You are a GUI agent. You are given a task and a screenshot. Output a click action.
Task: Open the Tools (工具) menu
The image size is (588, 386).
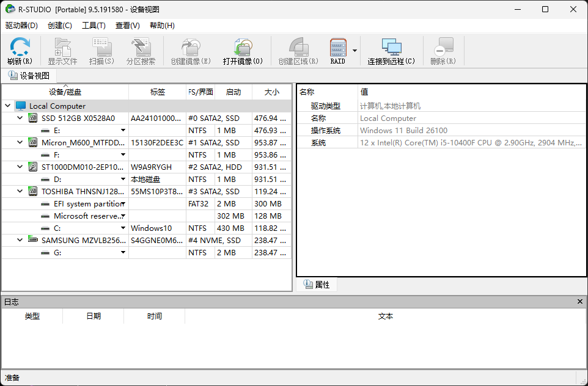[94, 26]
